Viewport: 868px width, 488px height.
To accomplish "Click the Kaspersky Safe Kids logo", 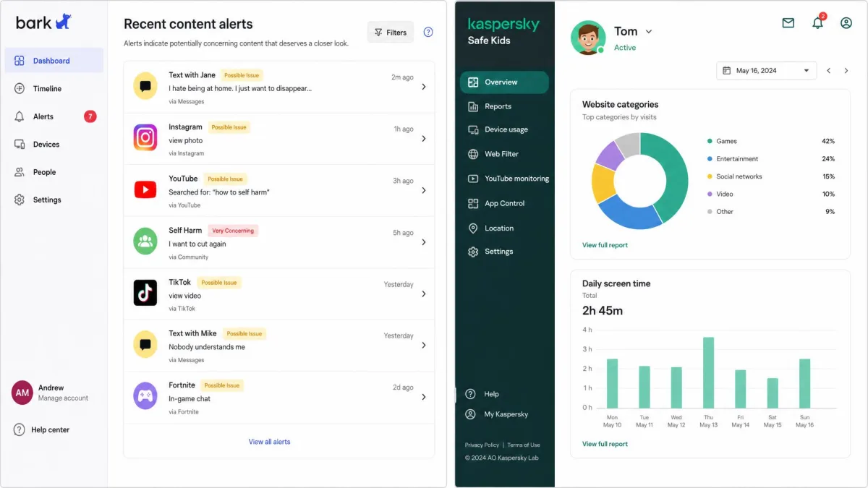I will (x=503, y=30).
